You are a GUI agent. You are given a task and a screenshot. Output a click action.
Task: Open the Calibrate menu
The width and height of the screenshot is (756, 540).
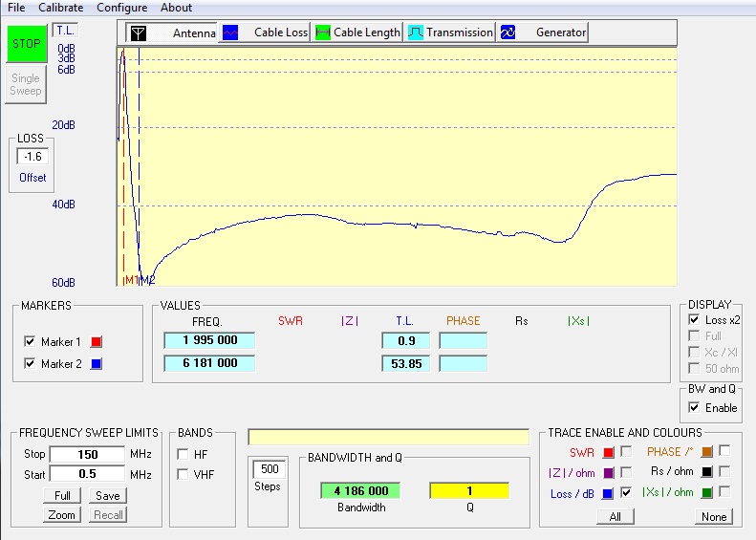tap(61, 8)
